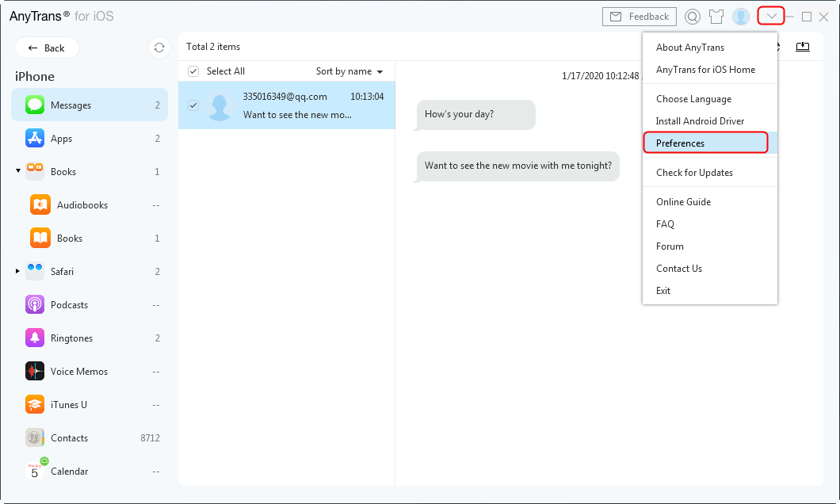840x504 pixels.
Task: Select Podcasts in the sidebar
Action: pyautogui.click(x=69, y=305)
